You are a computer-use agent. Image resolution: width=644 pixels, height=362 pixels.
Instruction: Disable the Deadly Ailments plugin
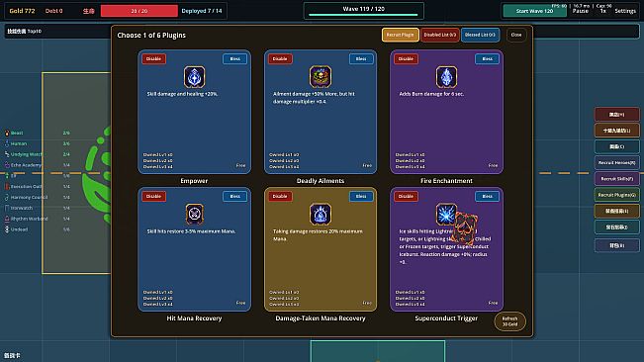point(280,58)
